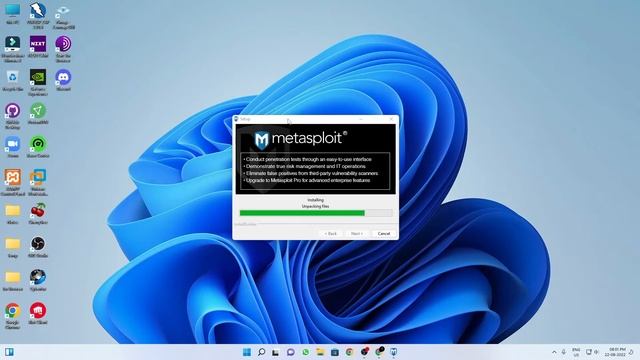Open the Recycle Bin

(13, 80)
